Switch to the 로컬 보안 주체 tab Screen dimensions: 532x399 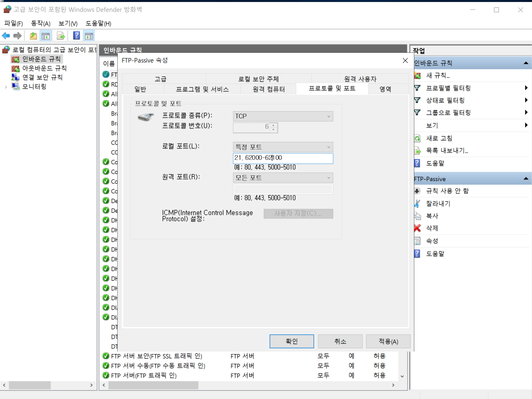259,79
